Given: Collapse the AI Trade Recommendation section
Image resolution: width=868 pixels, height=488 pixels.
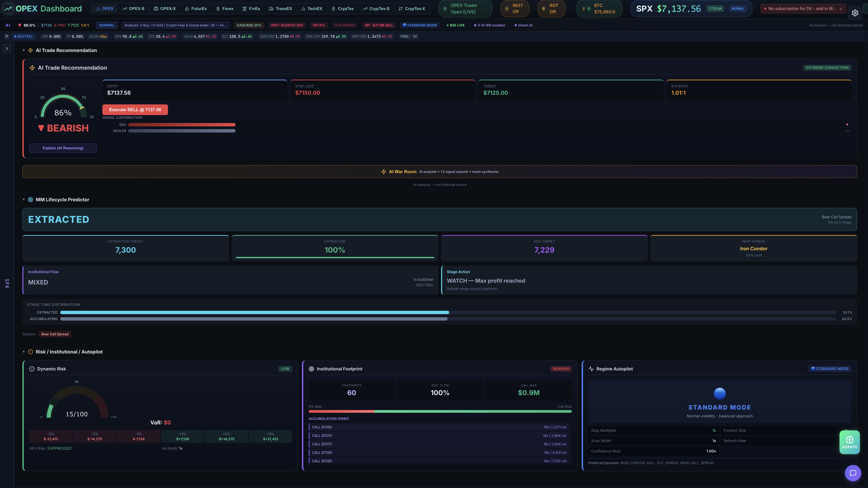Looking at the screenshot, I should tap(24, 50).
